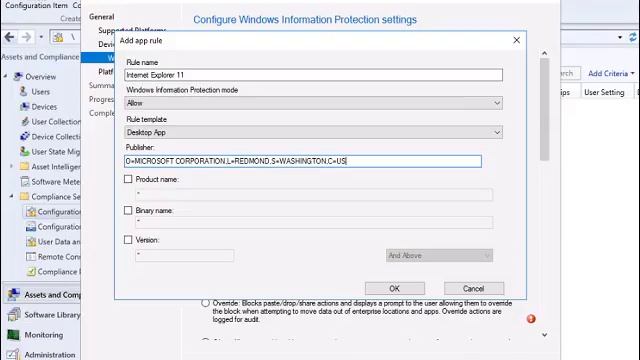This screenshot has width=640, height=360.
Task: Select the Summary wizard step
Action: click(102, 85)
